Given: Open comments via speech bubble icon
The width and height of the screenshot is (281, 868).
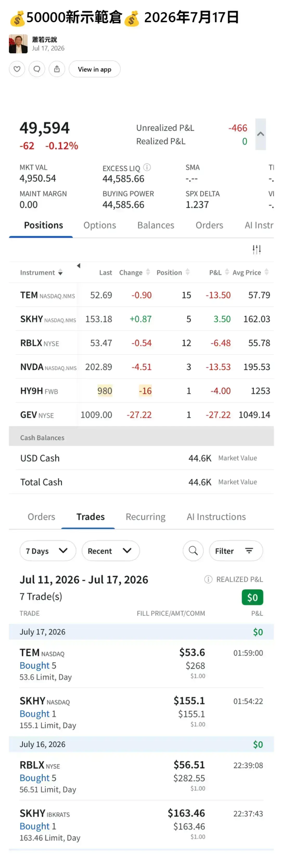Looking at the screenshot, I should [37, 69].
